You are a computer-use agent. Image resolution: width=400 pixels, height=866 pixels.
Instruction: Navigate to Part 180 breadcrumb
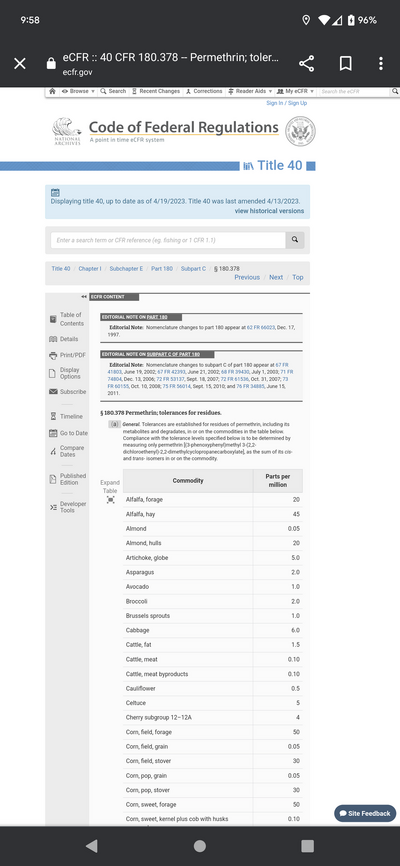(x=162, y=269)
